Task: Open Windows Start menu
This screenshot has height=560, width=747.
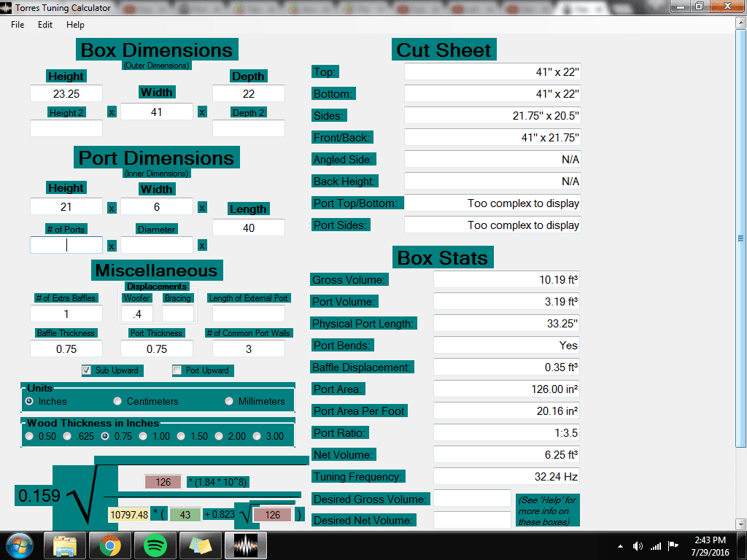Action: point(20,545)
